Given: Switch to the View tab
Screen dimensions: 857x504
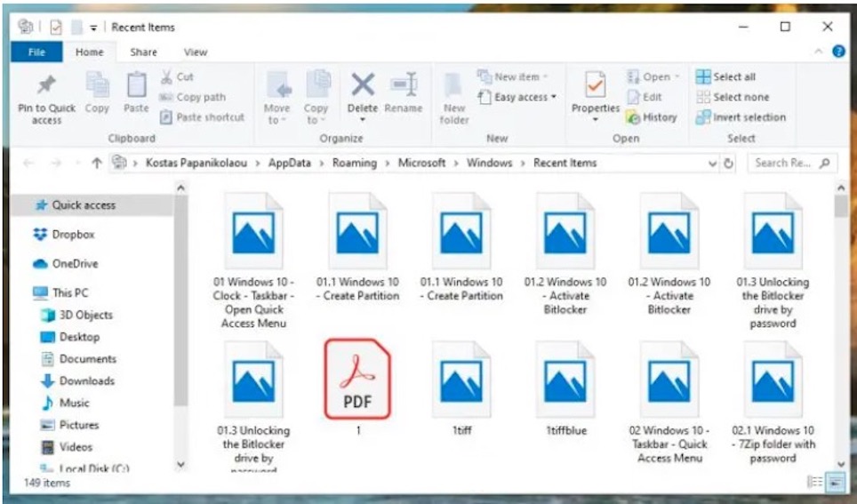Looking at the screenshot, I should [x=195, y=52].
